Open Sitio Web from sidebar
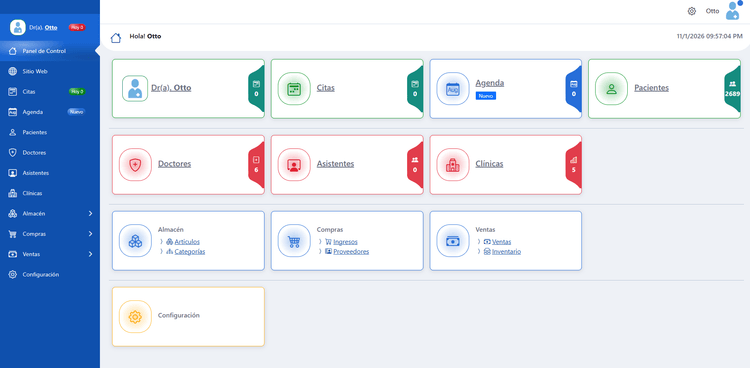This screenshot has height=368, width=750. [x=50, y=71]
